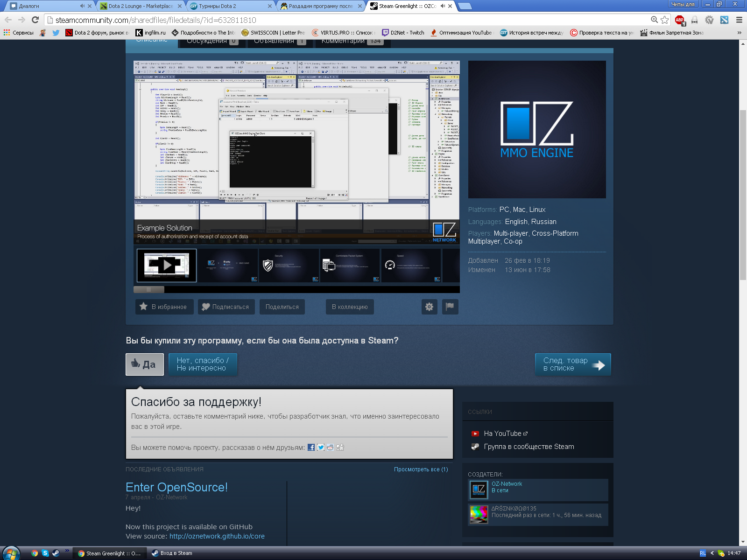747x560 pixels.
Task: Open the Twitter bookmark icon in bookmarks bar
Action: coord(56,33)
